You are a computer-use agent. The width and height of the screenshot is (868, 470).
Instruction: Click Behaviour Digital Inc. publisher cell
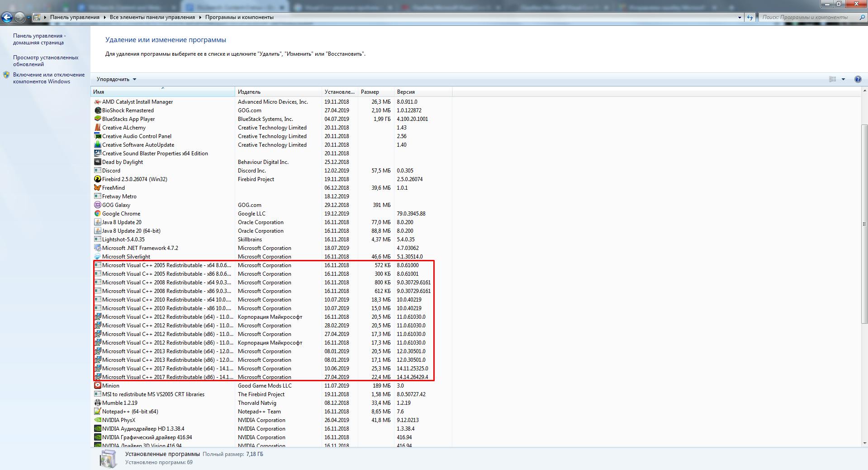pos(263,162)
